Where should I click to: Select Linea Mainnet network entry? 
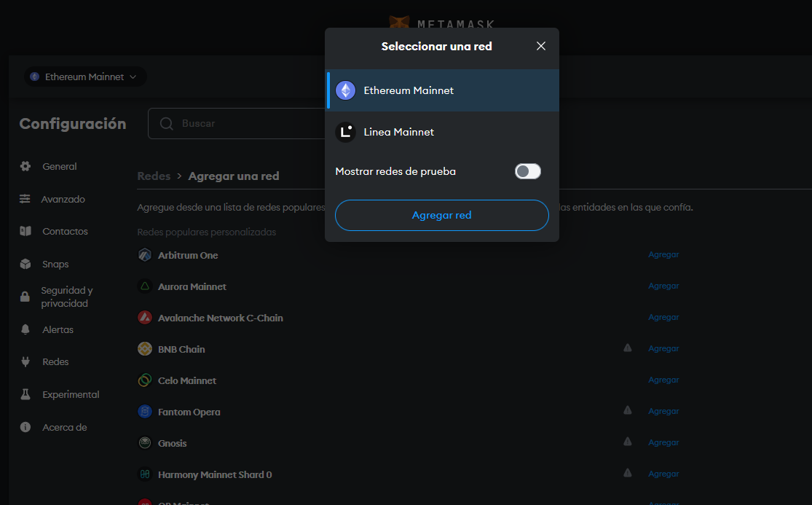click(x=442, y=132)
